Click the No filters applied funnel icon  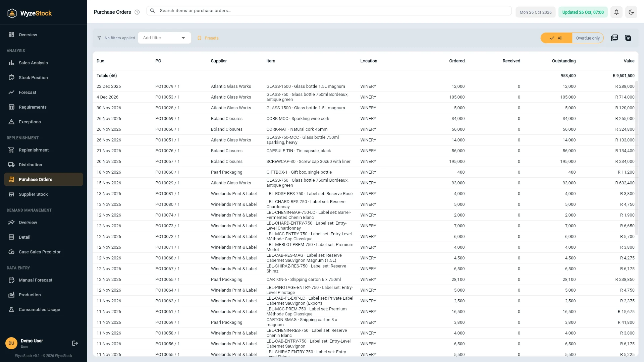click(99, 38)
